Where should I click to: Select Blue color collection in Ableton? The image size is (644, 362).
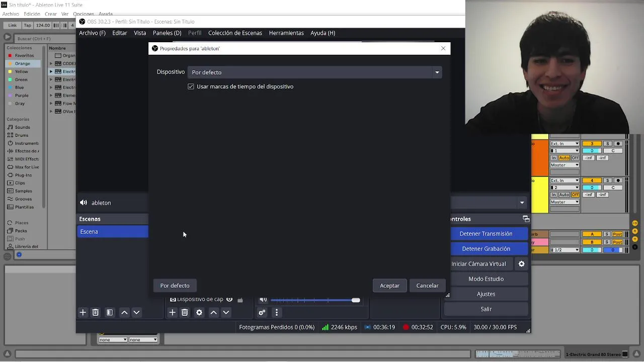click(19, 87)
